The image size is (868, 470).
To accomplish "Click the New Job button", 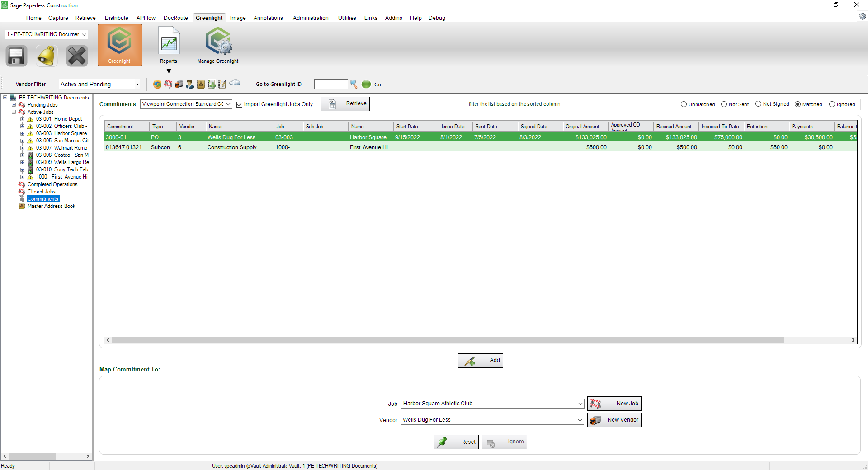I will point(614,404).
